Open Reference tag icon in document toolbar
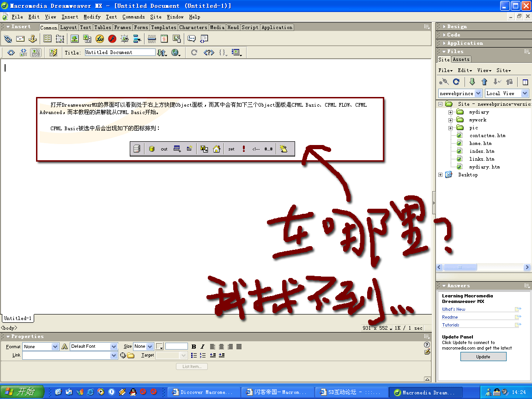This screenshot has height=399, width=532. (209, 53)
